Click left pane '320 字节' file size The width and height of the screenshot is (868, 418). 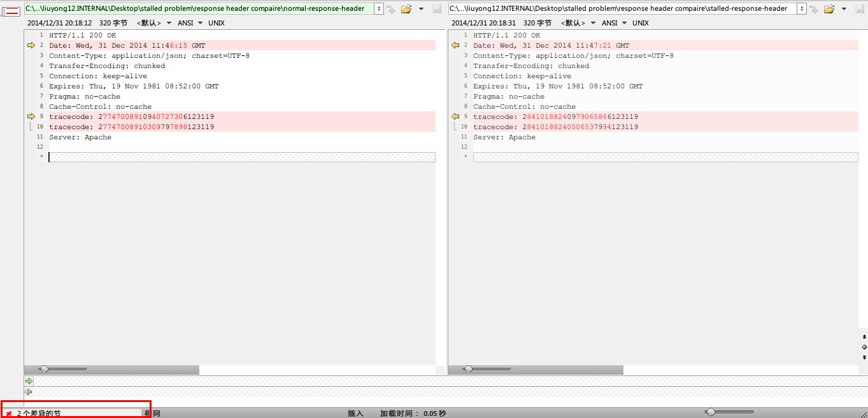[x=113, y=23]
